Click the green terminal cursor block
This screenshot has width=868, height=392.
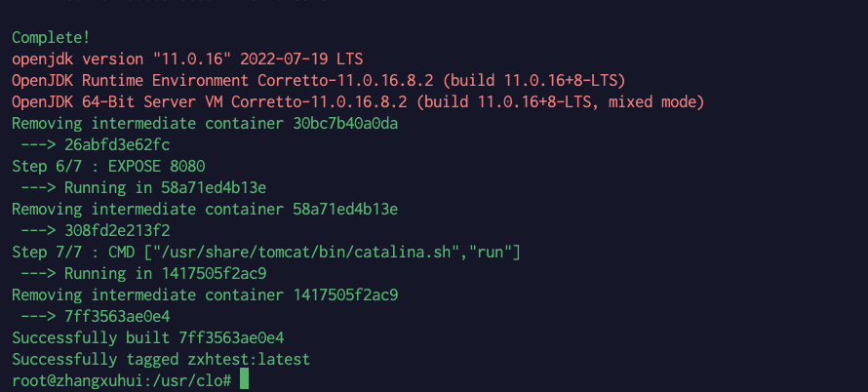[x=244, y=380]
